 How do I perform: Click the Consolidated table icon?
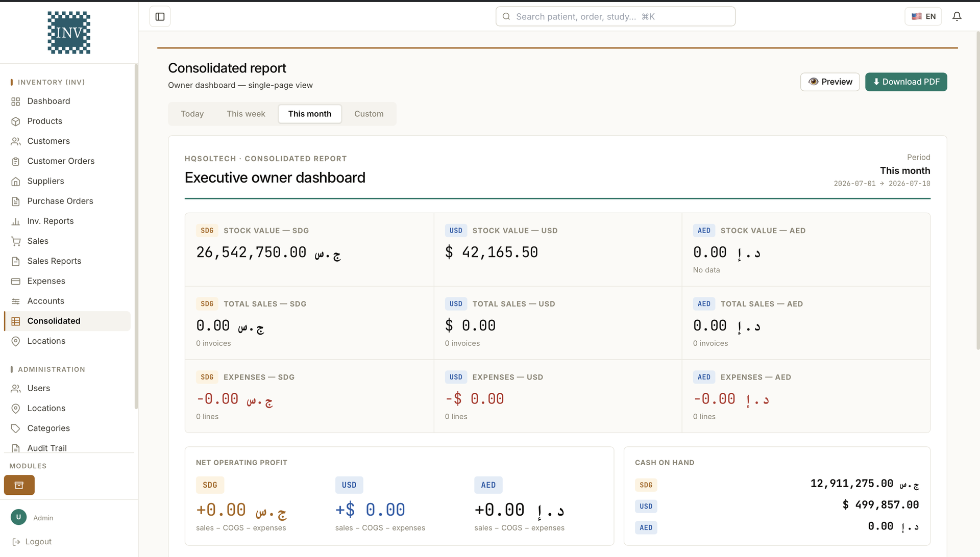[x=16, y=321]
